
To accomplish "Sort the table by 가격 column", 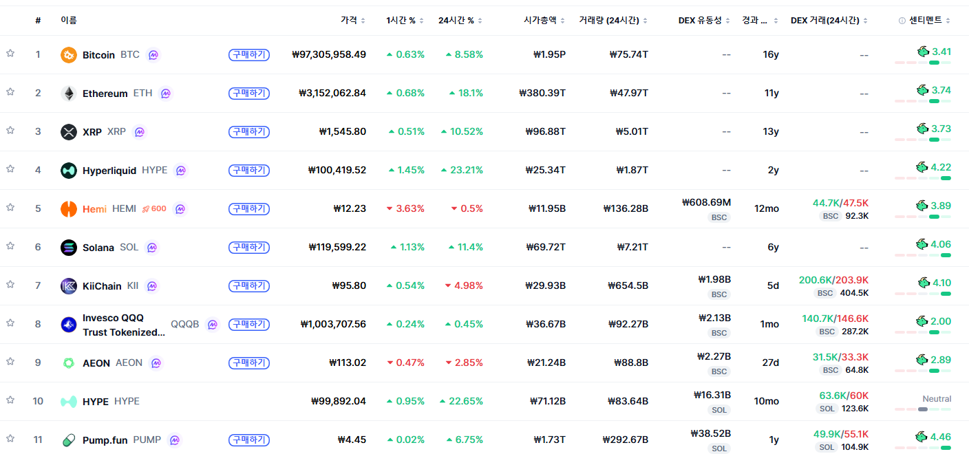I will click(353, 21).
